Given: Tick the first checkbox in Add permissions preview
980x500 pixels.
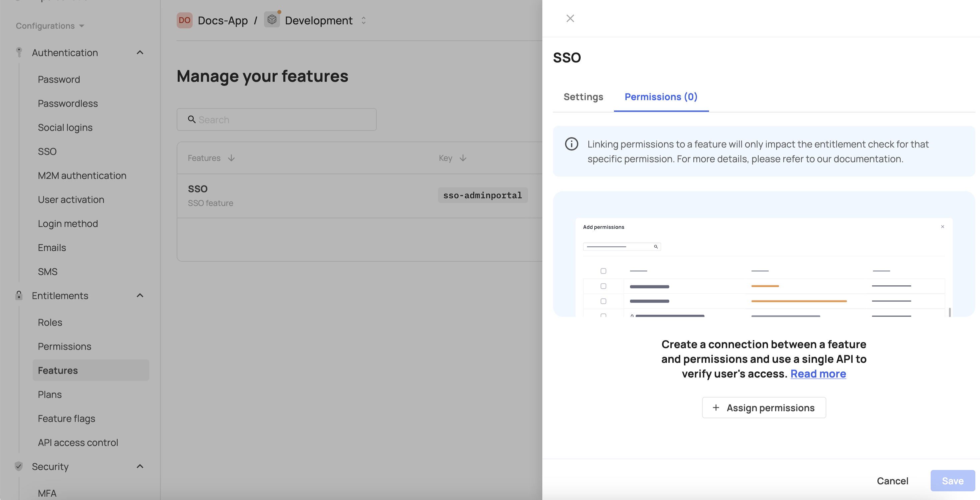Looking at the screenshot, I should click(603, 271).
